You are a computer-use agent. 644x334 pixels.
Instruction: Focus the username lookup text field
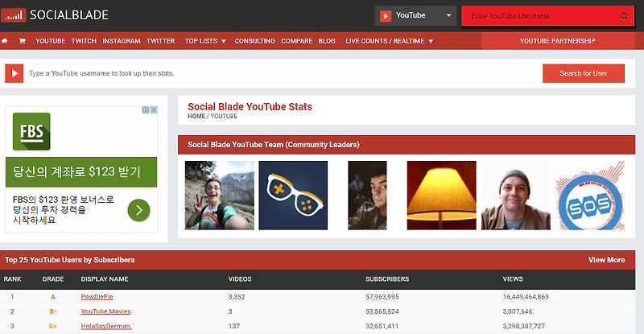point(283,73)
